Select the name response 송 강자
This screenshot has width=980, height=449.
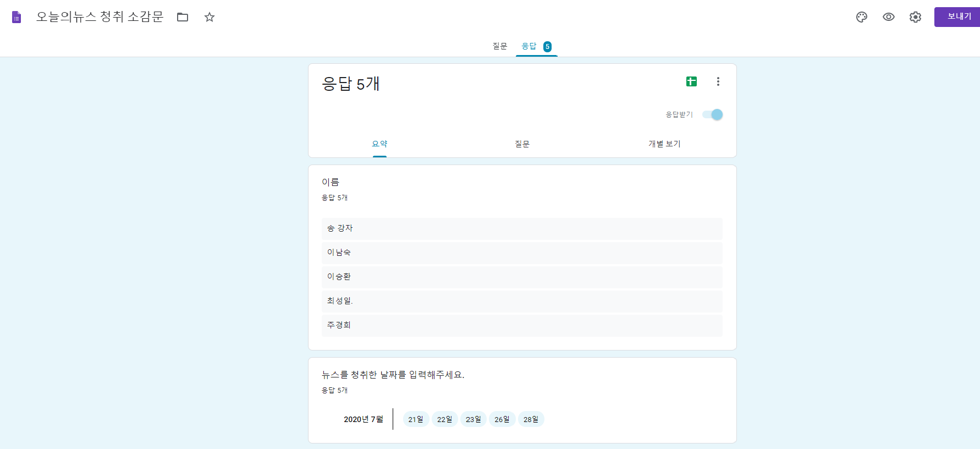point(522,228)
